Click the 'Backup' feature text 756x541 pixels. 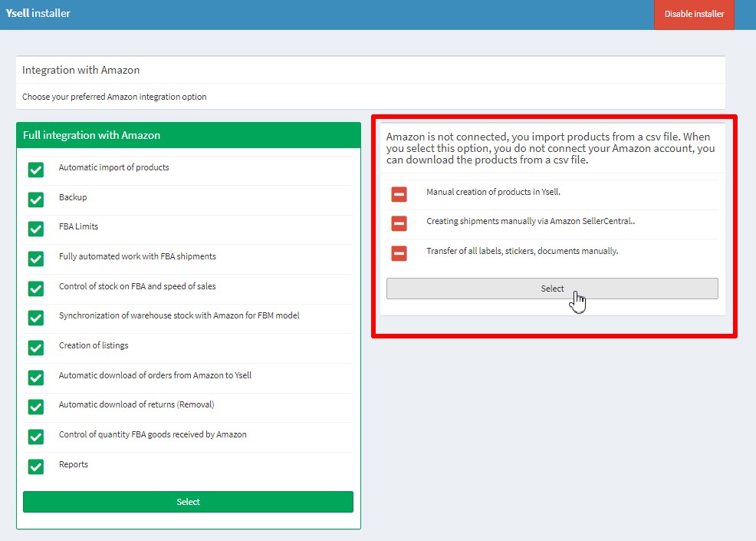pos(73,197)
